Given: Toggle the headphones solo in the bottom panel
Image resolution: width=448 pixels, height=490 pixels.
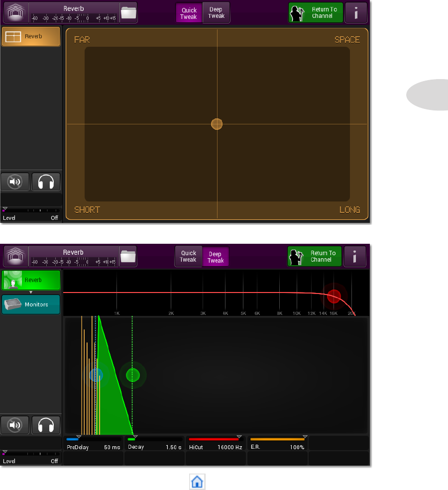Looking at the screenshot, I should (x=46, y=425).
